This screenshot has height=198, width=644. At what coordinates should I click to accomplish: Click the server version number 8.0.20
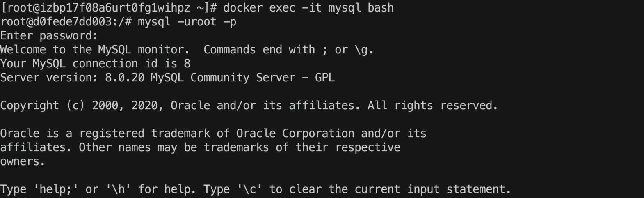point(125,78)
